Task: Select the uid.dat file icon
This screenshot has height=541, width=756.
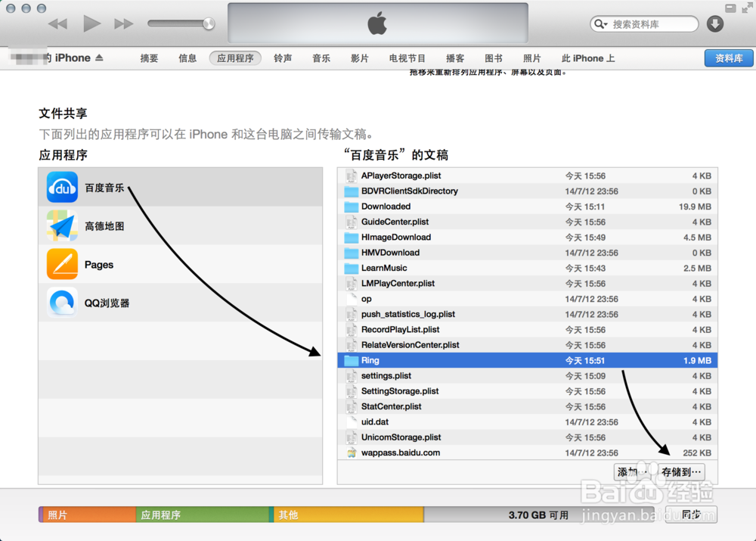Action: pos(352,421)
